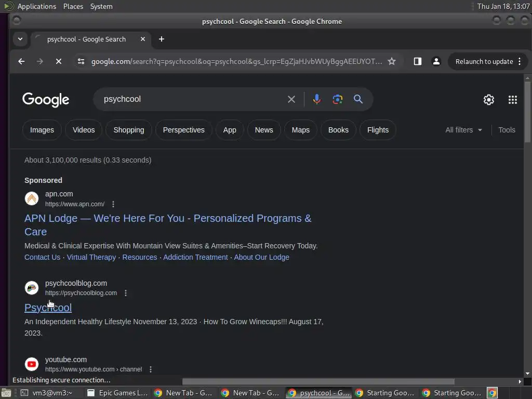This screenshot has width=532, height=399.
Task: Open the Resources sitelink
Action: [x=140, y=257]
